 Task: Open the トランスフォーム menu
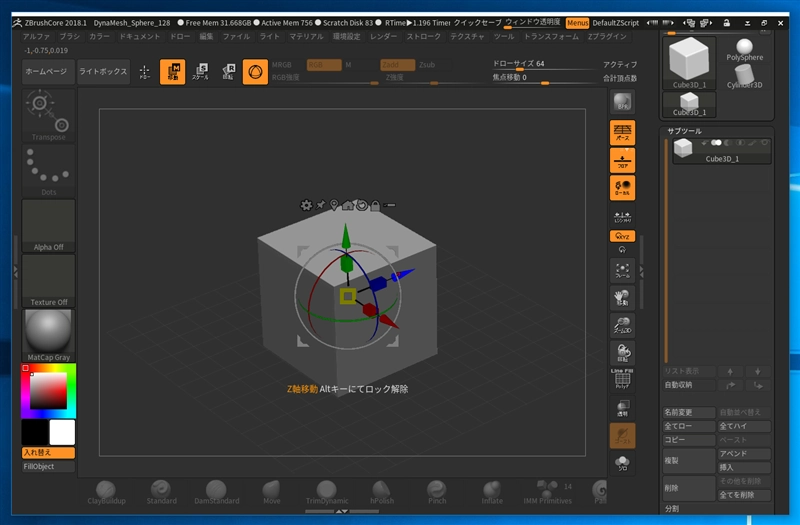click(552, 37)
